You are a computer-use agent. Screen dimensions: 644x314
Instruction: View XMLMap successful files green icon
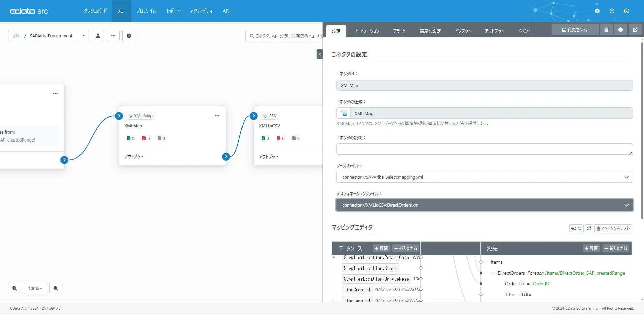click(128, 138)
